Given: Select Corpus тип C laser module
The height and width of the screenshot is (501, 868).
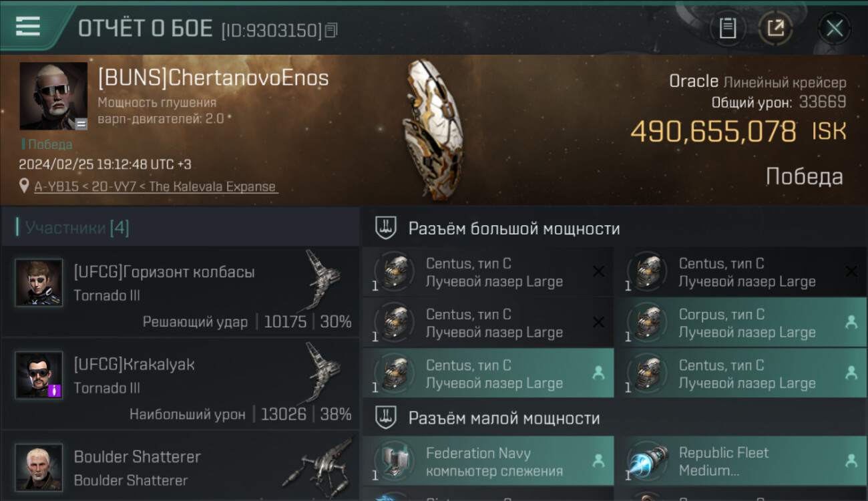Looking at the screenshot, I should (x=741, y=323).
